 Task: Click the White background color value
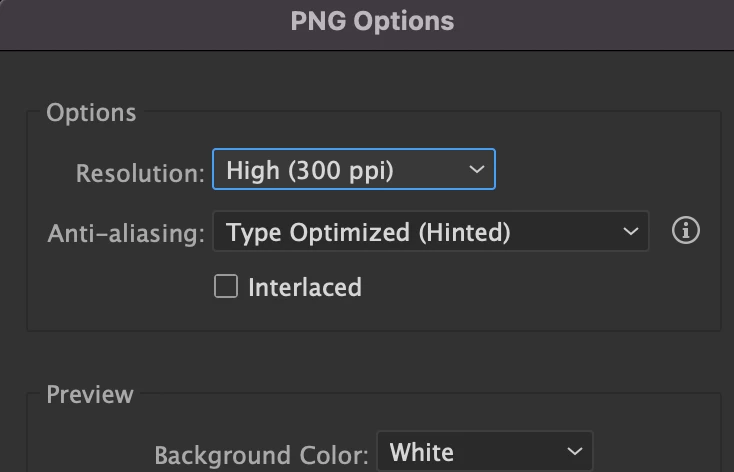(421, 452)
